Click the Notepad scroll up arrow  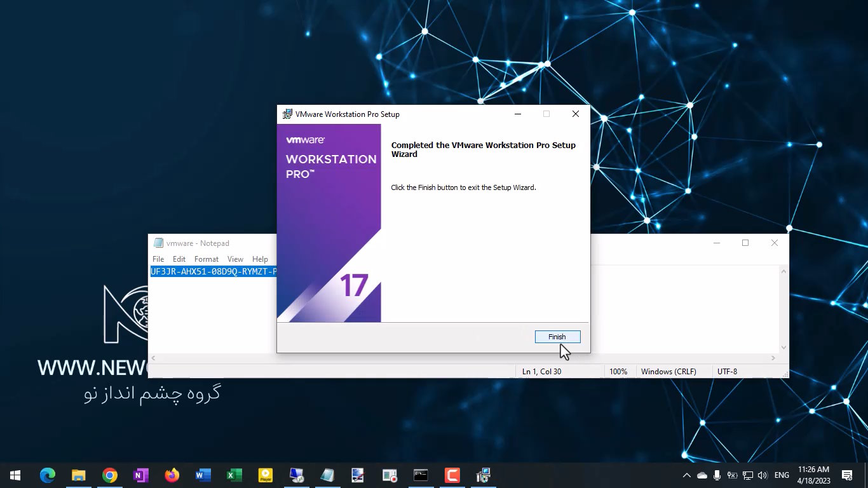coord(783,271)
